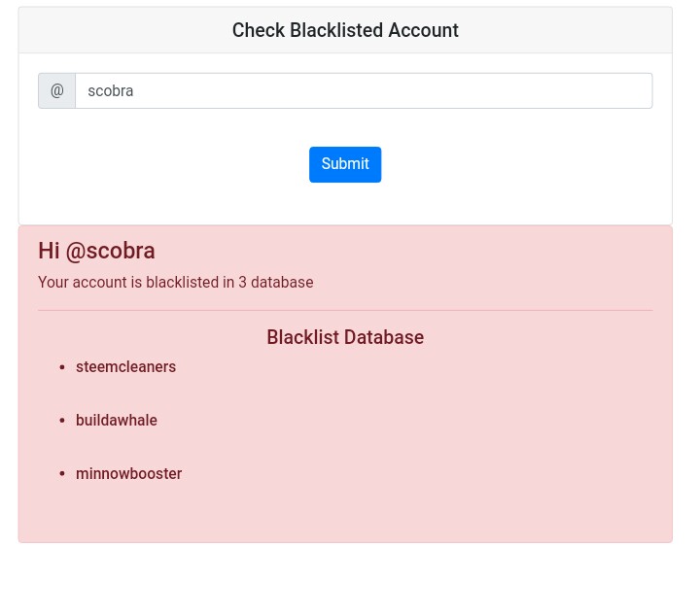Viewport: 700px width, 615px height.
Task: Click the number 3 in blacklist count
Action: [243, 283]
